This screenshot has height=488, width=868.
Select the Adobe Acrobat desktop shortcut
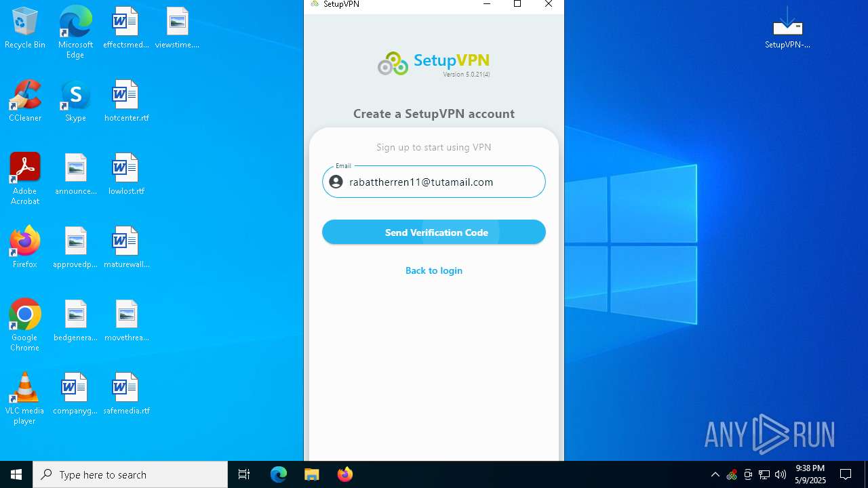(25, 179)
